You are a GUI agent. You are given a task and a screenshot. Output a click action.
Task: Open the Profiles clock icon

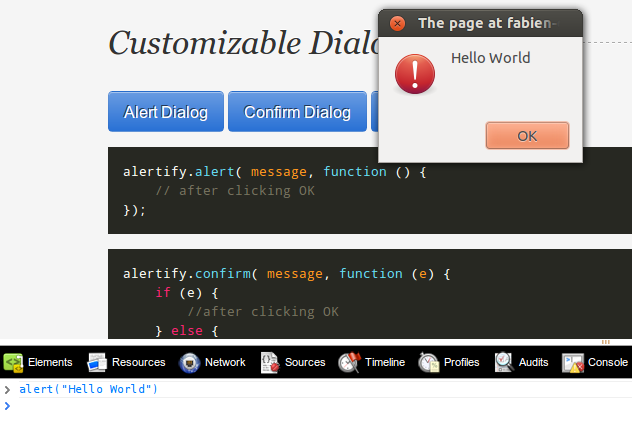[428, 362]
